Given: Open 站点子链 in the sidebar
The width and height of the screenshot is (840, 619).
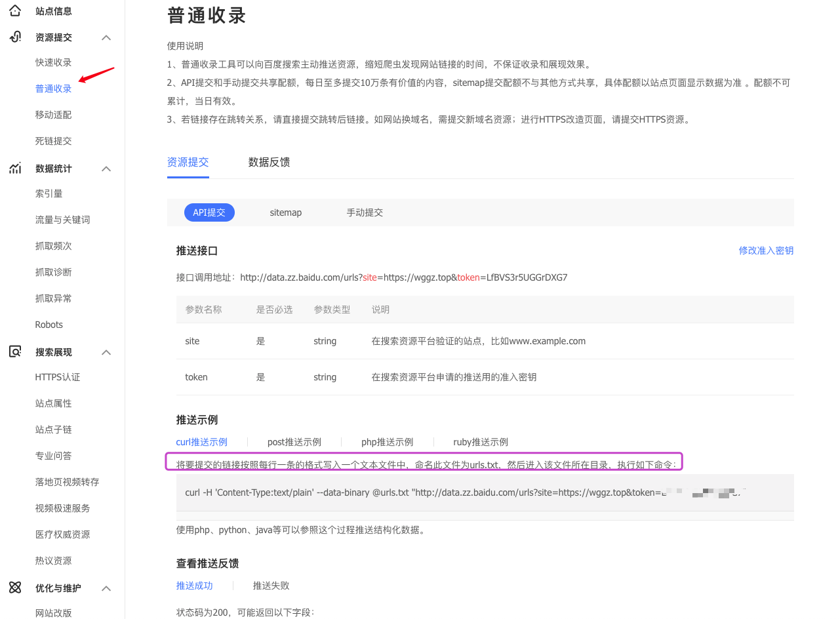Looking at the screenshot, I should click(54, 429).
